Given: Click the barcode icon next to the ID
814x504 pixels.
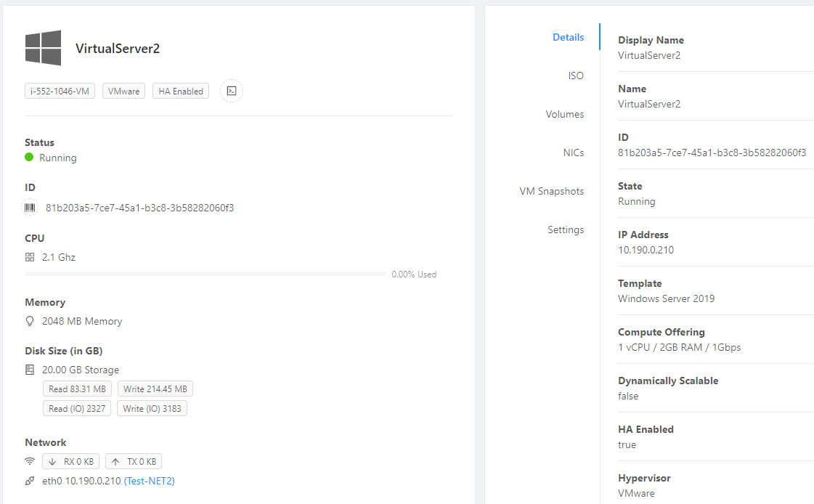Looking at the screenshot, I should [29, 206].
